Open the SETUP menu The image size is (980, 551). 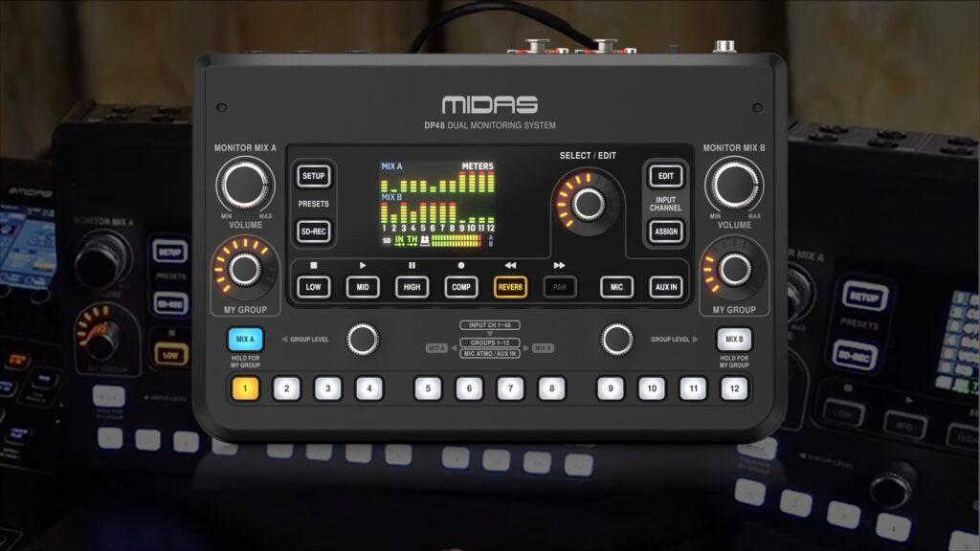point(313,176)
